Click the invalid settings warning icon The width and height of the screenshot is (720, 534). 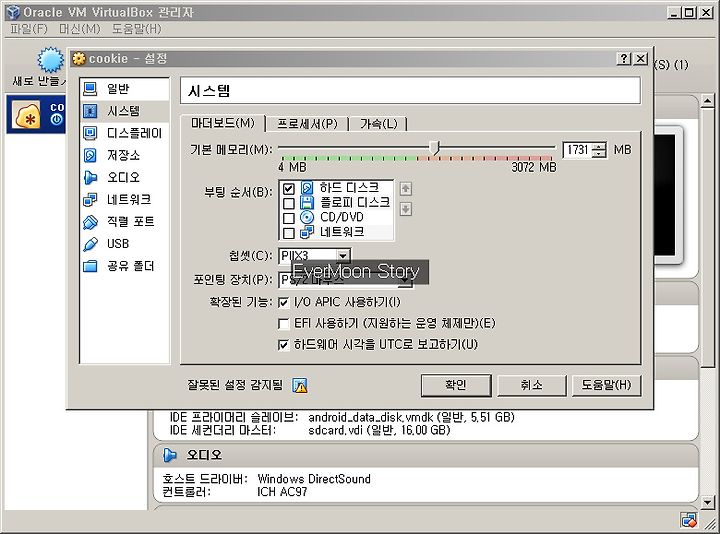[x=300, y=385]
